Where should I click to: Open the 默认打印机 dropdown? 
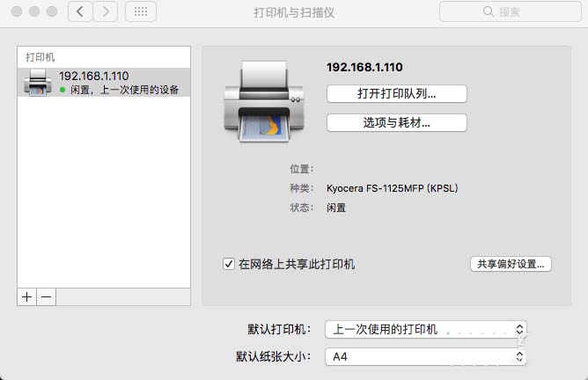point(426,329)
